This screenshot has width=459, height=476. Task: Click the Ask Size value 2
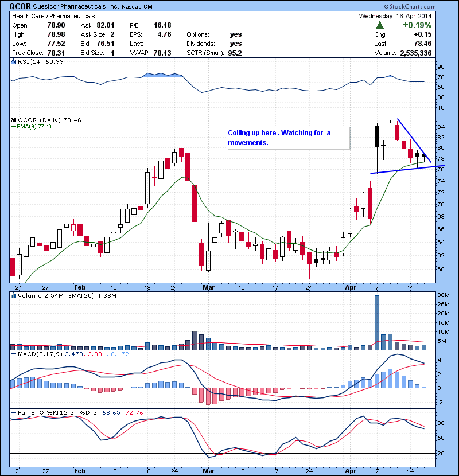coord(112,34)
